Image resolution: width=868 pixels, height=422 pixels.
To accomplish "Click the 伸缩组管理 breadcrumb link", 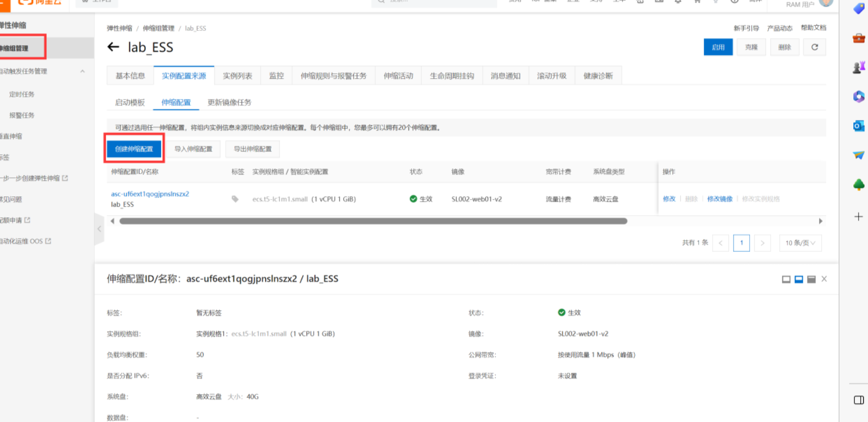I will click(158, 28).
